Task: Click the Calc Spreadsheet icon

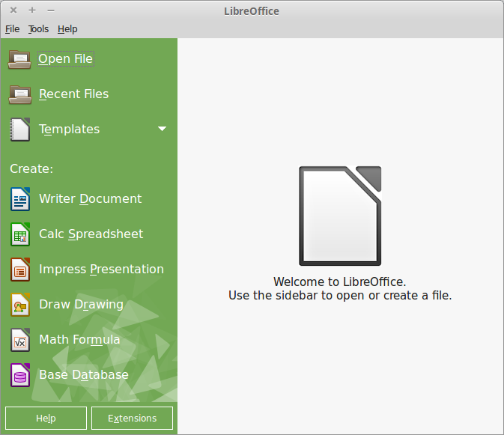Action: pyautogui.click(x=20, y=234)
